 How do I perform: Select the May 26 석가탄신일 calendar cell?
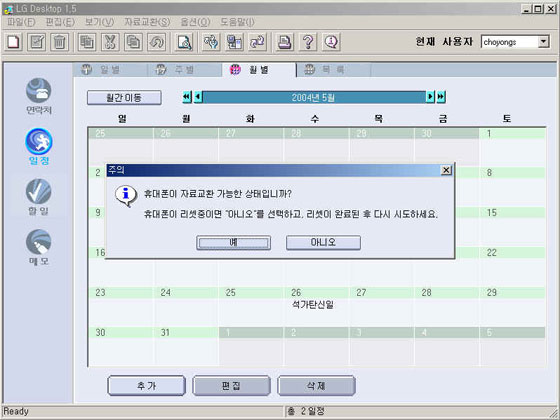coord(316,306)
